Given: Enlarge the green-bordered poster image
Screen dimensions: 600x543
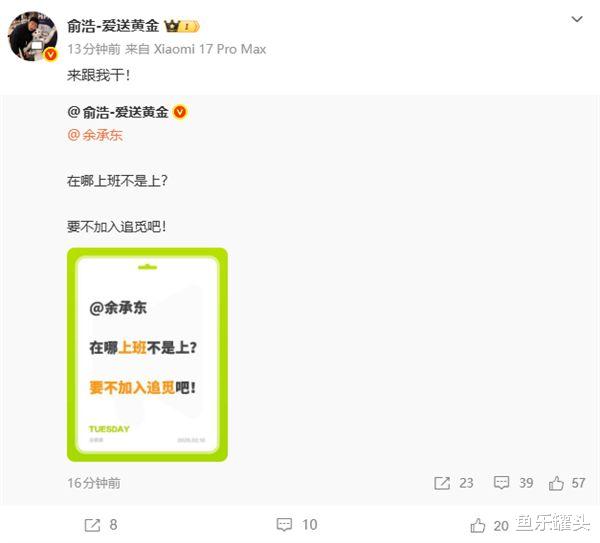Looking at the screenshot, I should 147,354.
